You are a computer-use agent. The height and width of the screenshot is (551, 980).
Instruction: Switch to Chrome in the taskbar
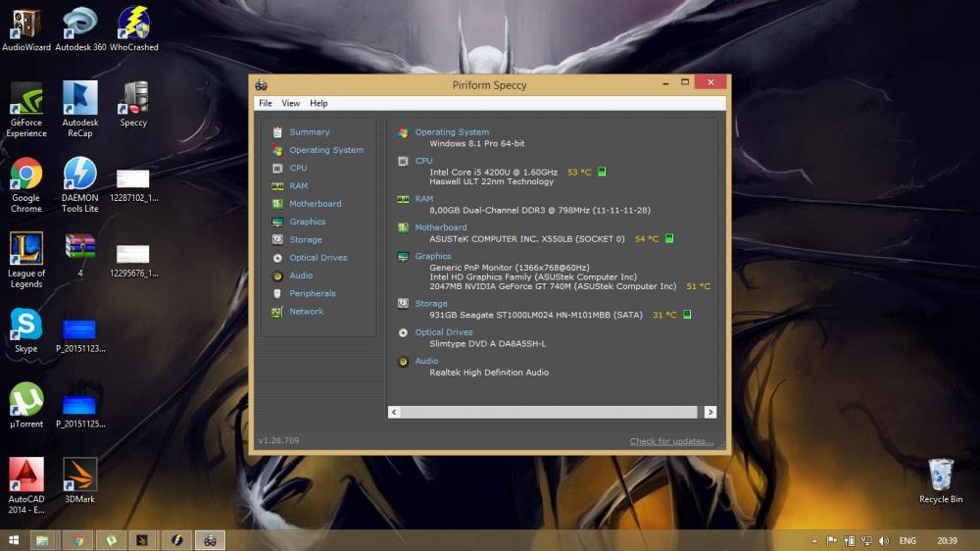(78, 540)
